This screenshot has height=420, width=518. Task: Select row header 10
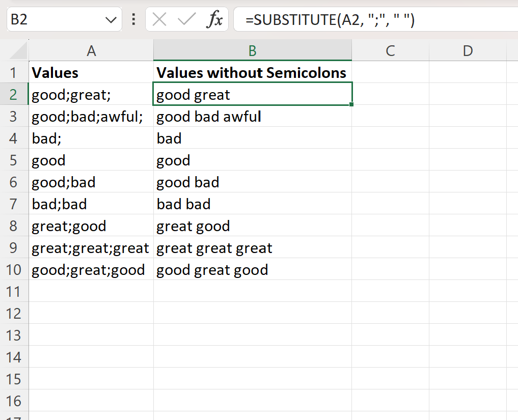pyautogui.click(x=15, y=270)
